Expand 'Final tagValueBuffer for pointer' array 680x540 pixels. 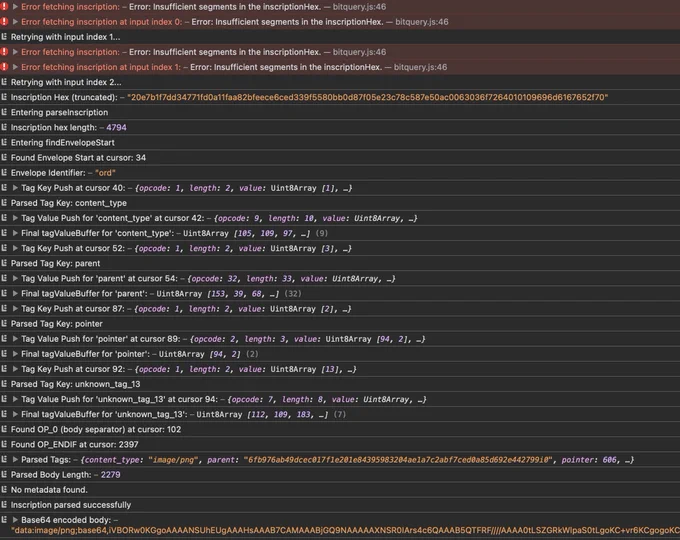[x=15, y=353]
